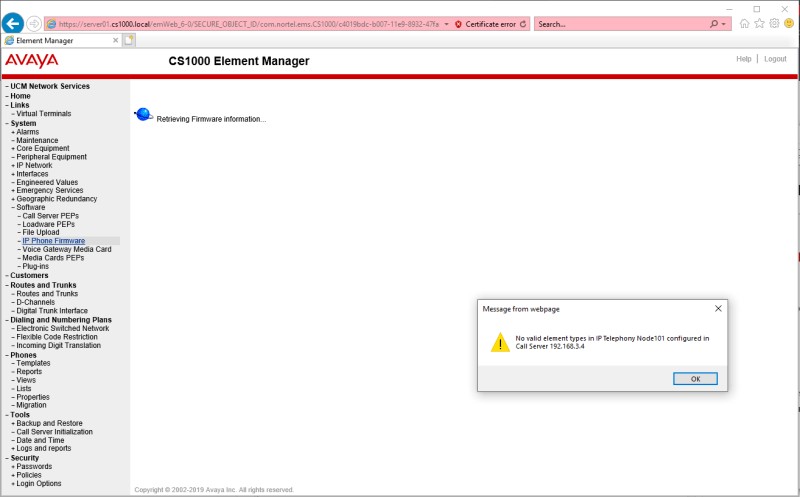Open Plug-ins under Software
Viewport: 800px width, 497px height.
pyautogui.click(x=35, y=266)
